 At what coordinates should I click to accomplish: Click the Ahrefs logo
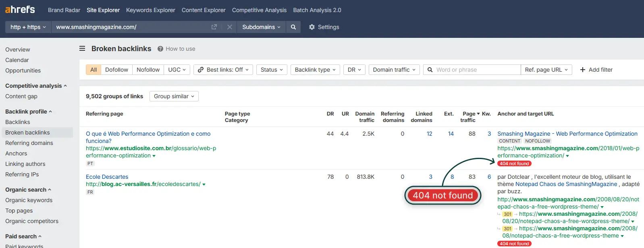tap(20, 10)
